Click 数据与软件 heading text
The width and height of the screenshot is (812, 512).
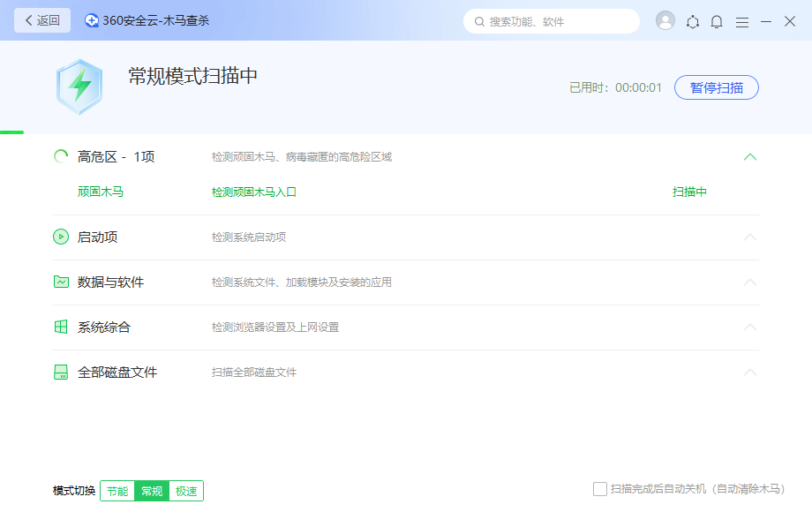pos(111,282)
